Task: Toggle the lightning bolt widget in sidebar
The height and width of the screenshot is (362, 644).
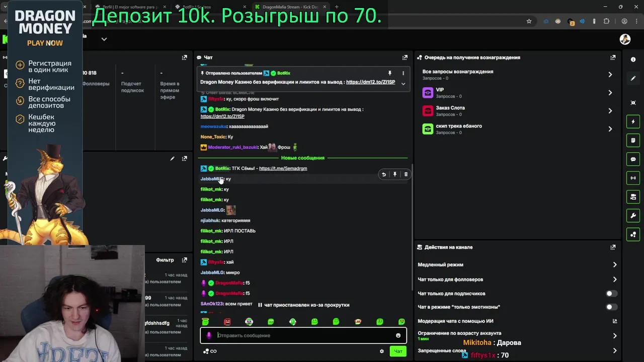Action: pos(633,122)
